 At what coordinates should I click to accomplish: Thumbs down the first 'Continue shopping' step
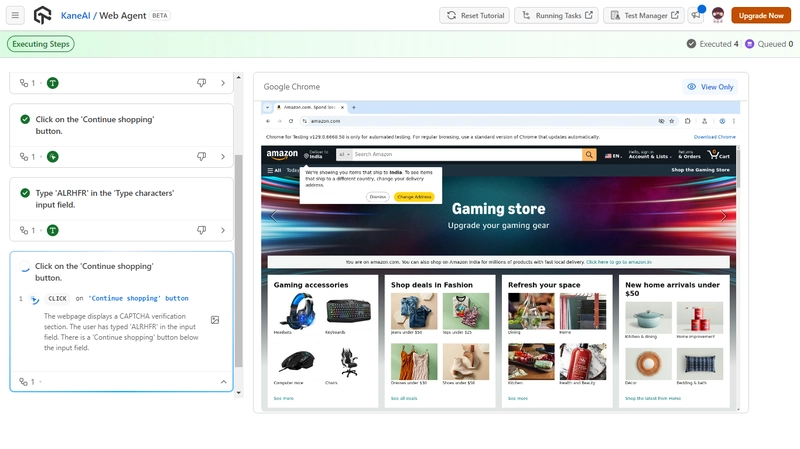tap(202, 157)
